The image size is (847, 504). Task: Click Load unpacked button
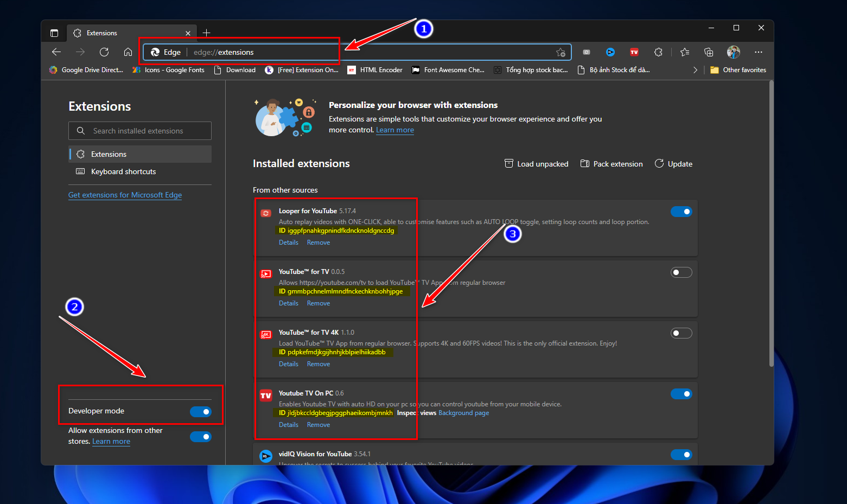pyautogui.click(x=537, y=164)
